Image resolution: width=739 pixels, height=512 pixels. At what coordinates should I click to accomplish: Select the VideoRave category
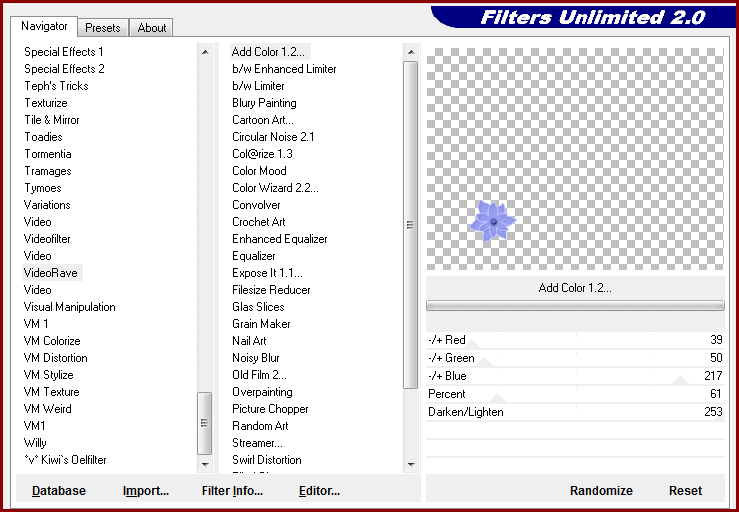pos(51,273)
